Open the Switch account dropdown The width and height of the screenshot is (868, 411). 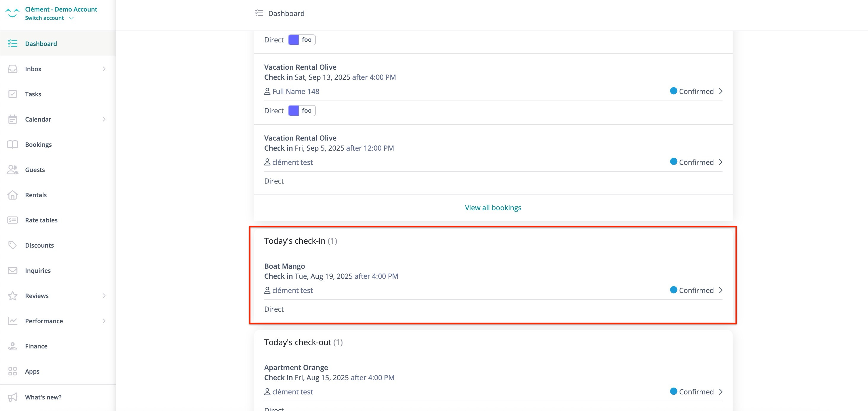pyautogui.click(x=50, y=18)
